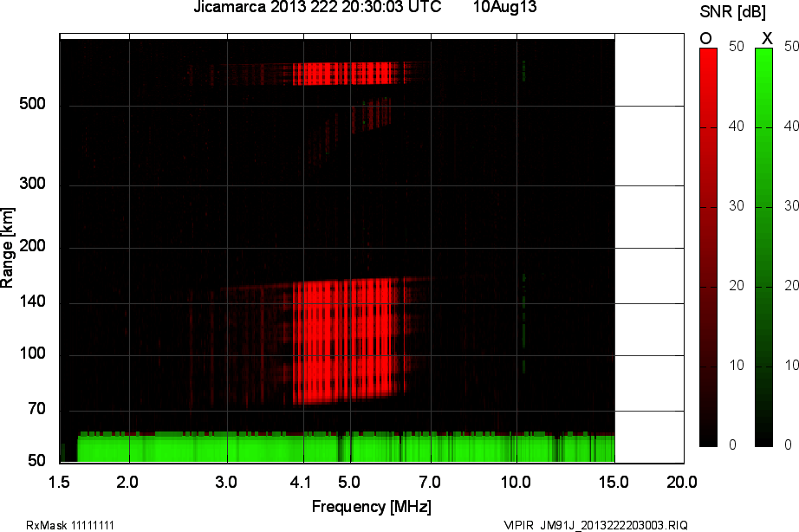This screenshot has height=532, width=799.
Task: Click the '200' range tick label
Action: coord(32,246)
